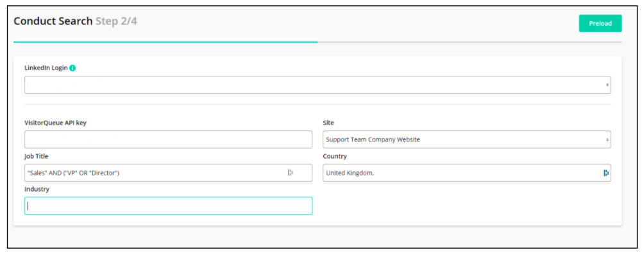The image size is (644, 257).
Task: Click the Conduct Search heading
Action: tap(53, 21)
